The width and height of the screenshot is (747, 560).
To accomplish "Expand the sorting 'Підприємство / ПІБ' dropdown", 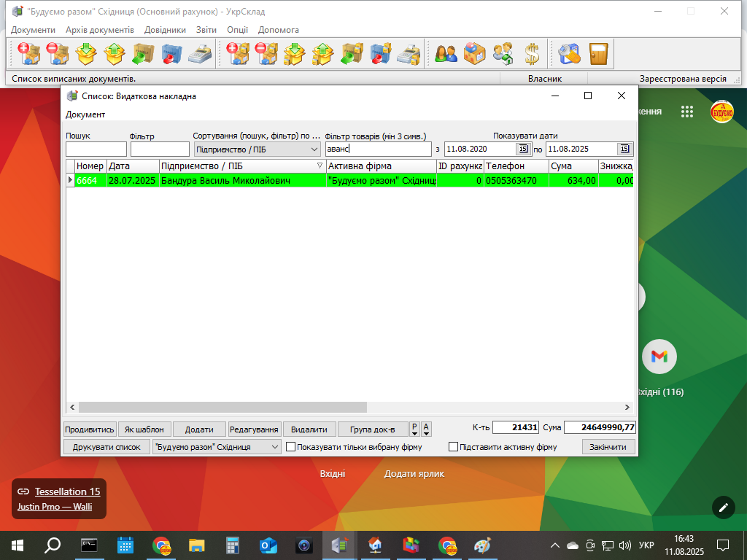I will (314, 149).
